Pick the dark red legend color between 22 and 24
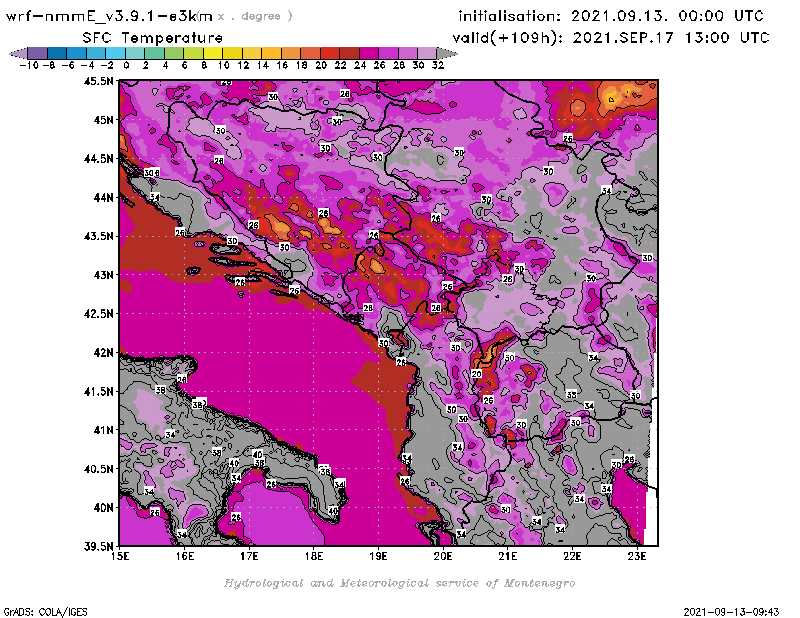 pyautogui.click(x=349, y=54)
